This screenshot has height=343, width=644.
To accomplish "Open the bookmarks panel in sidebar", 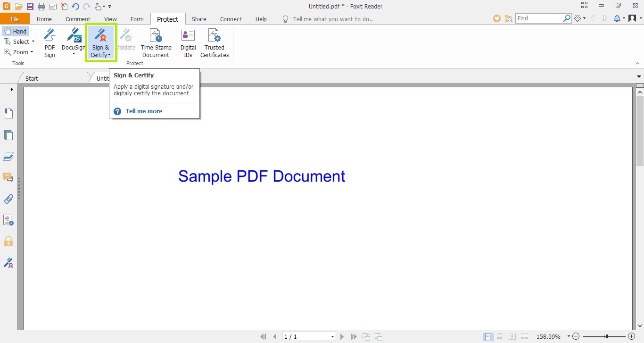I will click(8, 113).
